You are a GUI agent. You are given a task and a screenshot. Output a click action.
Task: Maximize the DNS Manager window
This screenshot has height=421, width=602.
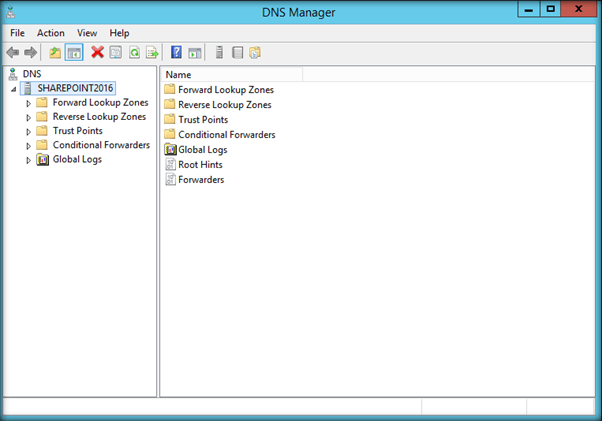550,9
